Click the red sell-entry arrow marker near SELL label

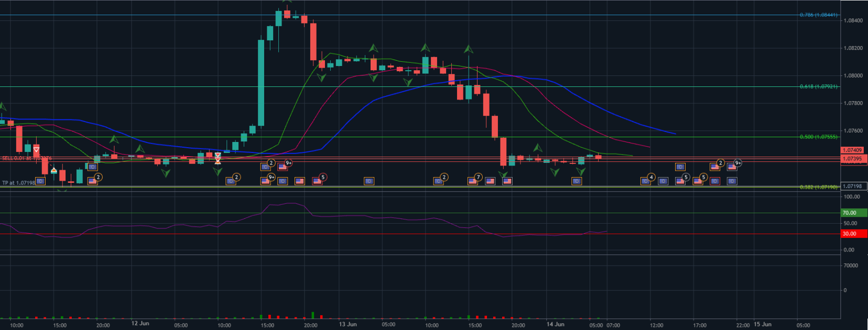tap(36, 150)
